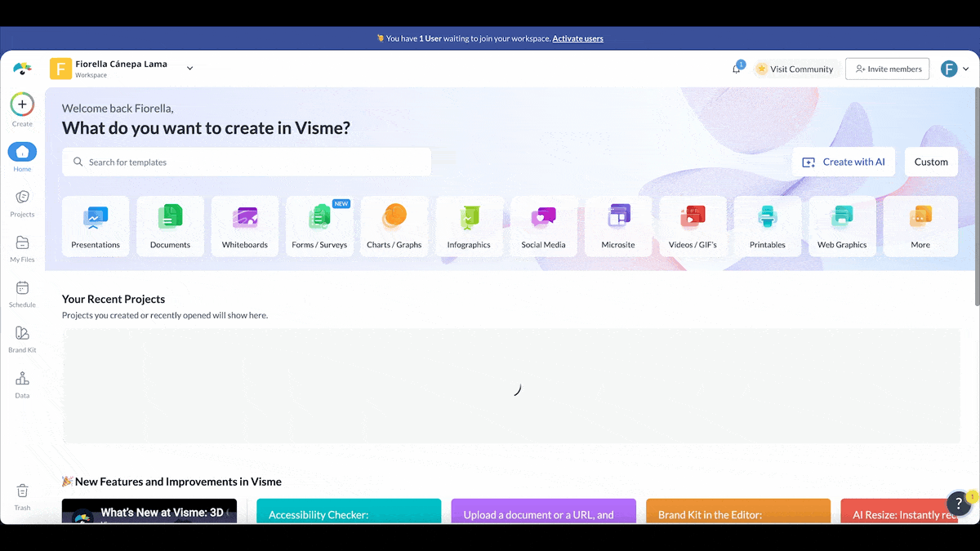Viewport: 980px width, 551px height.
Task: Open the Create plus button
Action: point(22,104)
